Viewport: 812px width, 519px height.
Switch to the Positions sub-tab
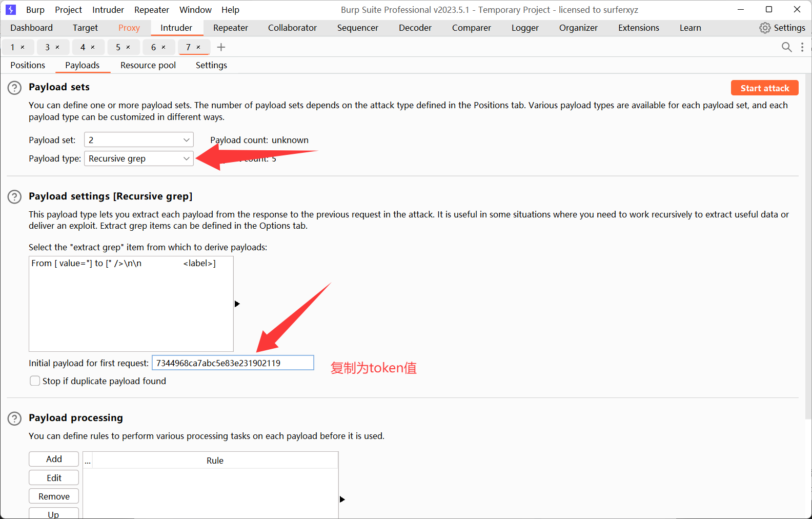click(28, 65)
